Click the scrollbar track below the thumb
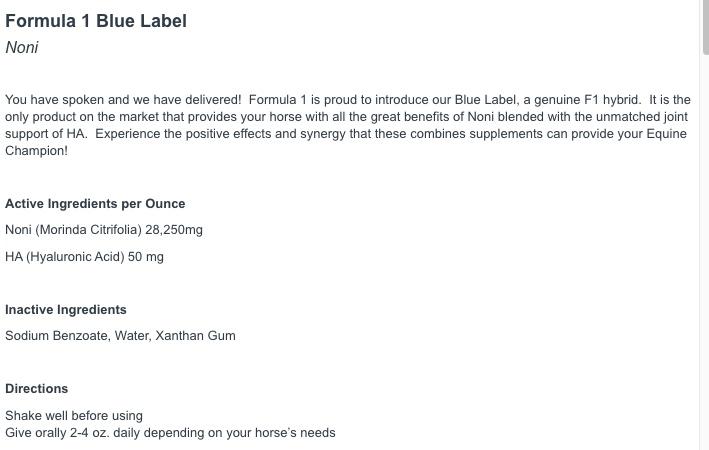This screenshot has width=709, height=450. pyautogui.click(x=704, y=250)
